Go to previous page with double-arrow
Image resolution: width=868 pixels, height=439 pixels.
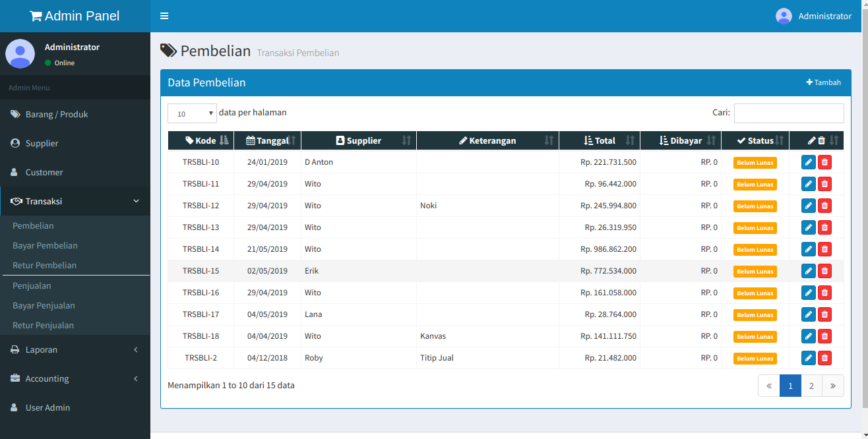coord(769,386)
